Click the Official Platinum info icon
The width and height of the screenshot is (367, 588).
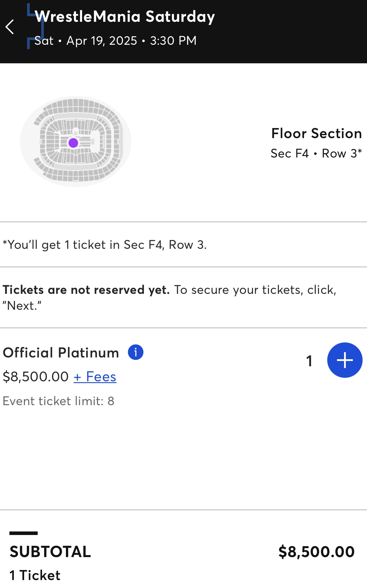(135, 352)
